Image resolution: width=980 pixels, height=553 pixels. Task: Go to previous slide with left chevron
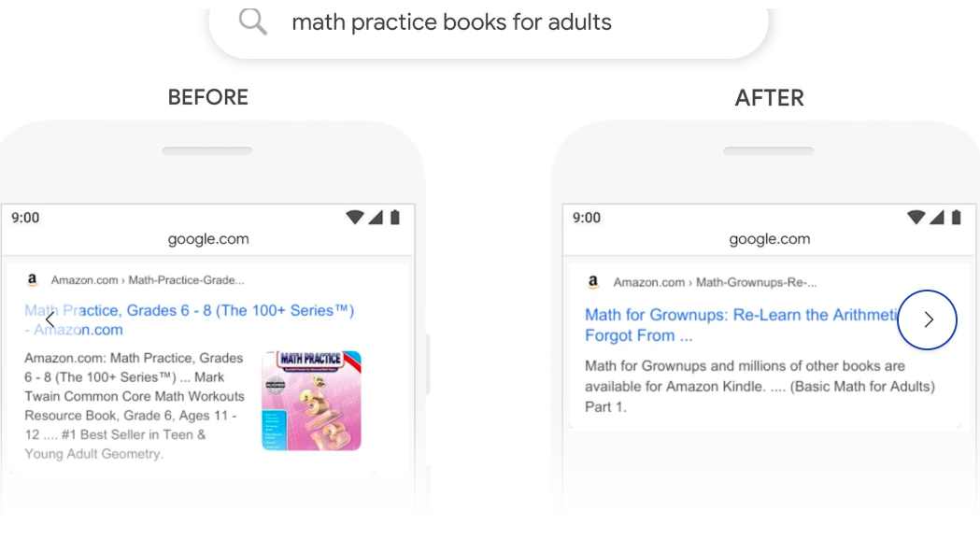(50, 319)
